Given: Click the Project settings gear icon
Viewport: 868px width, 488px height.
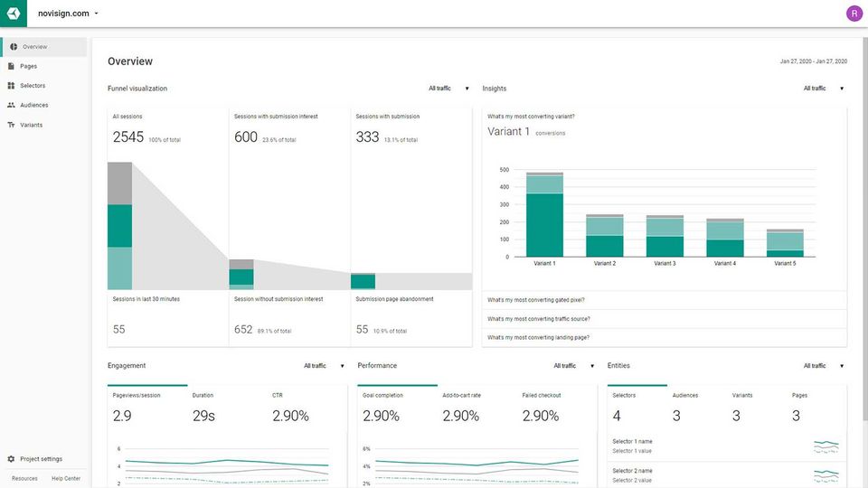Looking at the screenshot, I should [x=11, y=459].
